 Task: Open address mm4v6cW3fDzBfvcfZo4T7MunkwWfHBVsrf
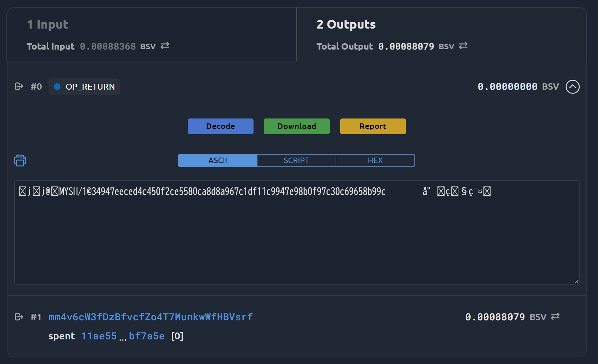click(x=151, y=317)
